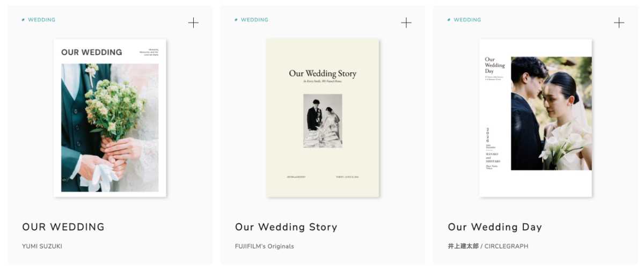
Task: Click the tag icon on the FUJIFILM's Originals card
Action: 236,20
